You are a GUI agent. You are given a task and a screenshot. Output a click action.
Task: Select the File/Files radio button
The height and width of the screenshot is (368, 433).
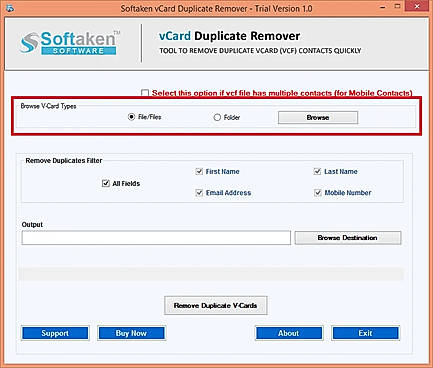click(131, 117)
